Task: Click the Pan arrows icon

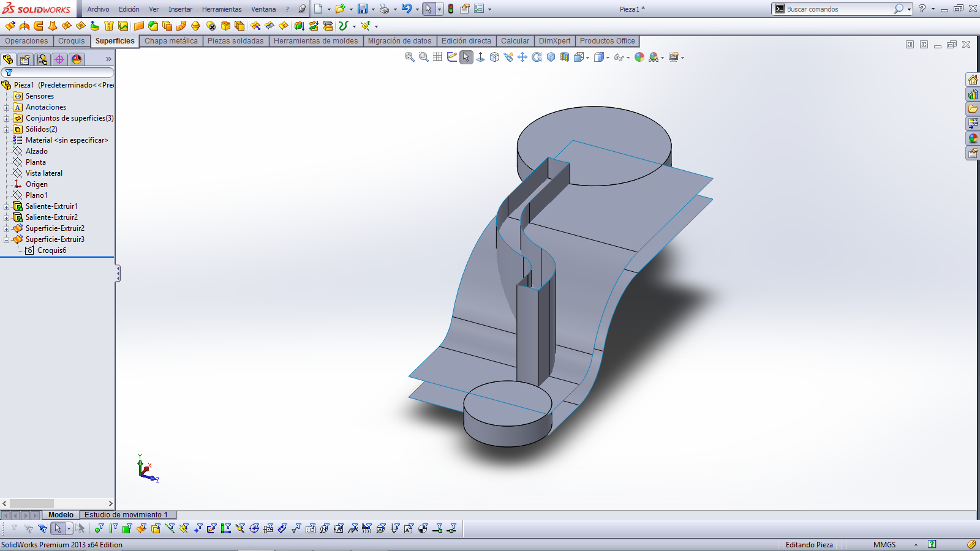Action: 522,57
